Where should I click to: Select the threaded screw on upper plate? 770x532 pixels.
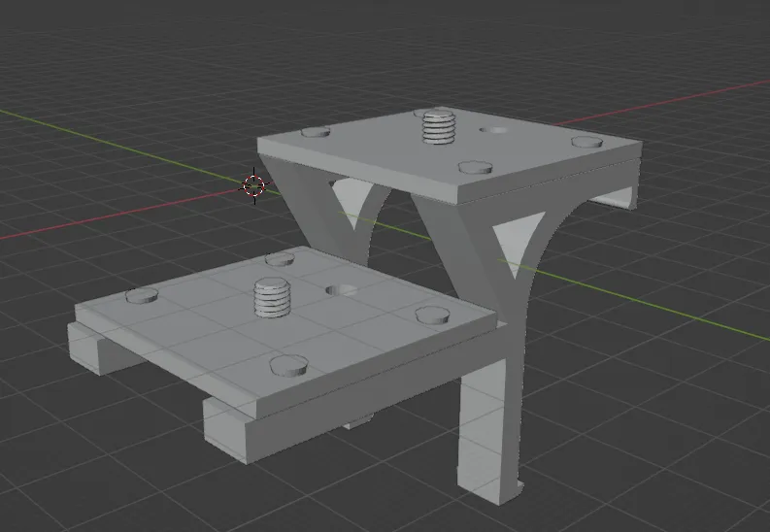[439, 126]
